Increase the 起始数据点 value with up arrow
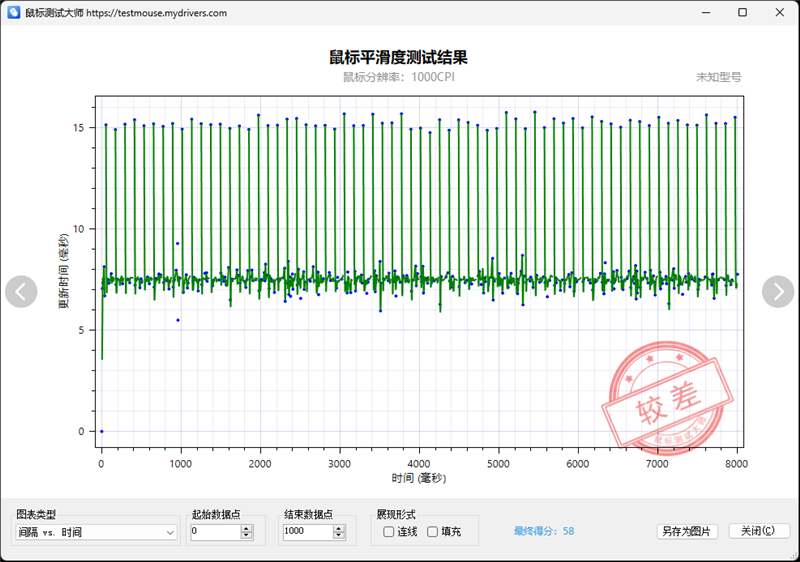Screen dimensions: 800x562 tap(246, 529)
